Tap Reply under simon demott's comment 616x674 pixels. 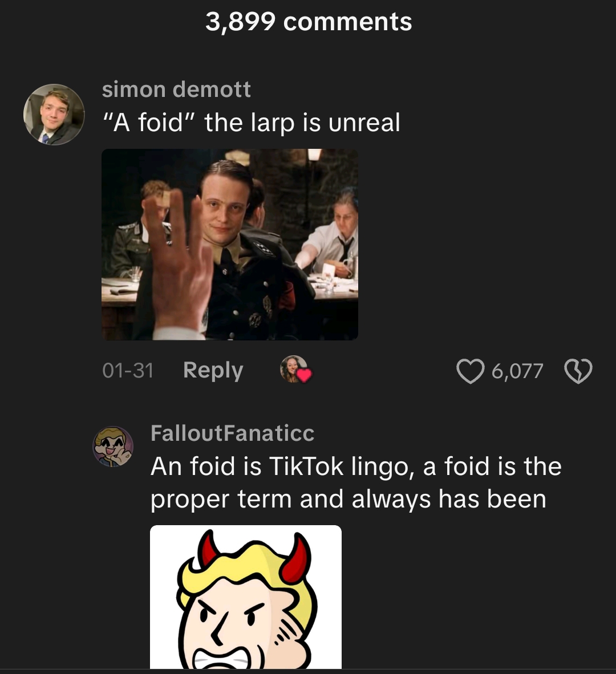coord(212,371)
